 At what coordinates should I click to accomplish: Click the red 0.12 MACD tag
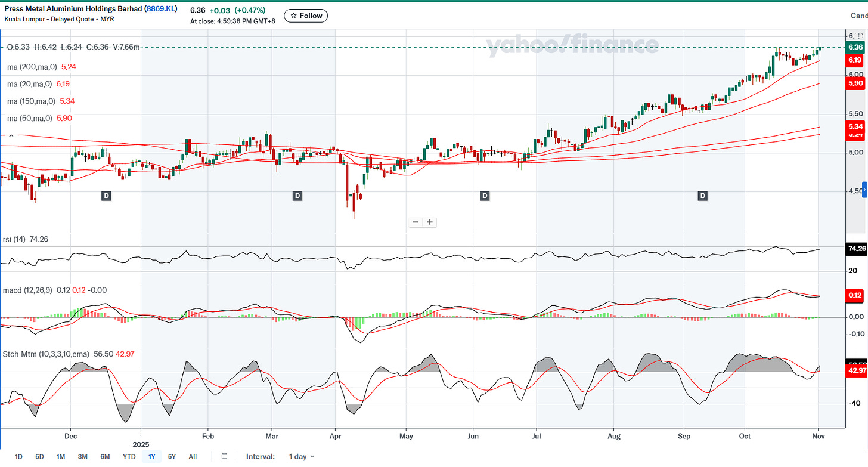855,295
